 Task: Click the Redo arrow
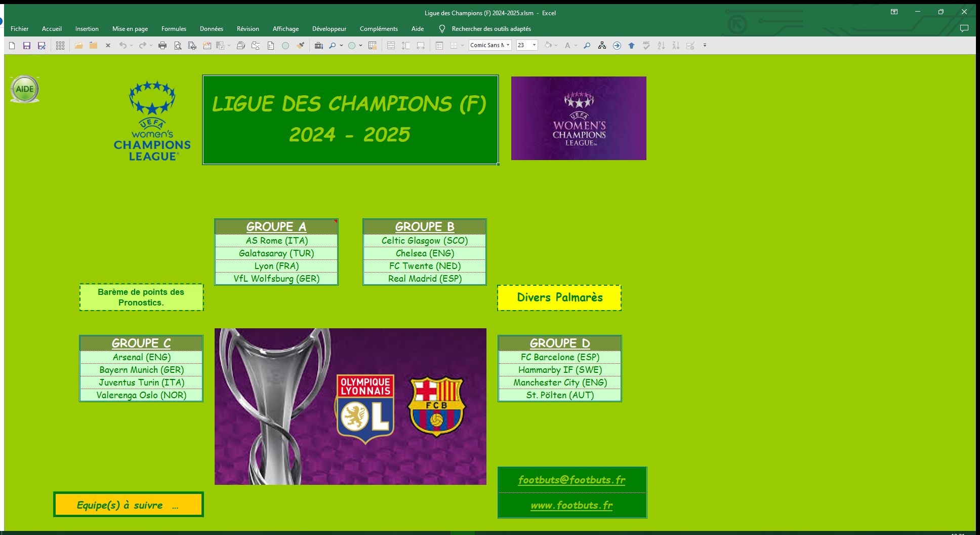point(143,46)
